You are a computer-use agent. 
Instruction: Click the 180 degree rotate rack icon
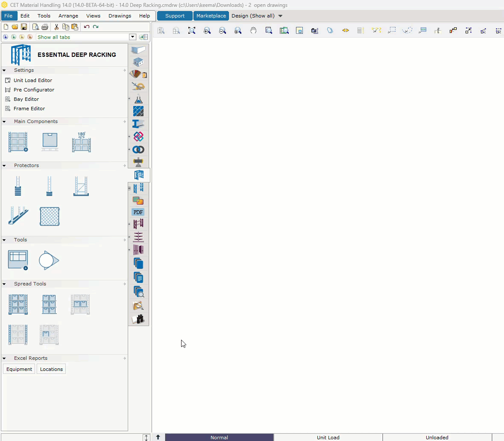[81, 142]
